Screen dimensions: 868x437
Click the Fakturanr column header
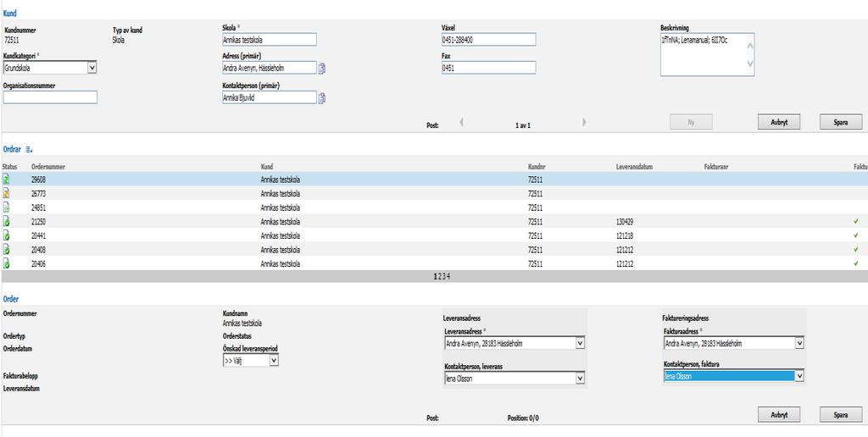coord(715,167)
